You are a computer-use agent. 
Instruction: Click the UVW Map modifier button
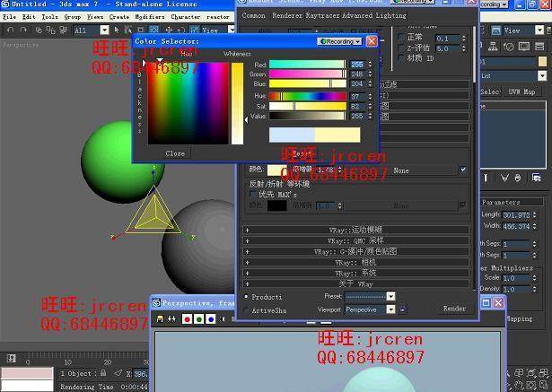[x=521, y=91]
